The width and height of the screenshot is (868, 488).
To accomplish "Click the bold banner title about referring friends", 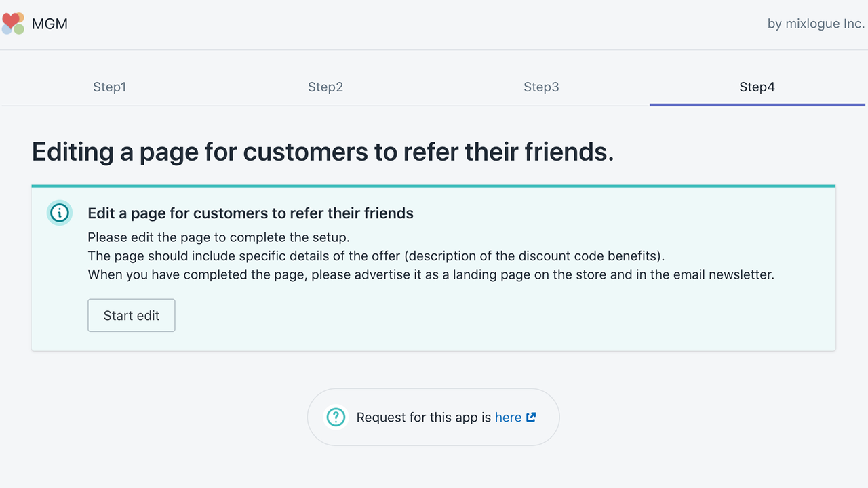I will pyautogui.click(x=250, y=213).
